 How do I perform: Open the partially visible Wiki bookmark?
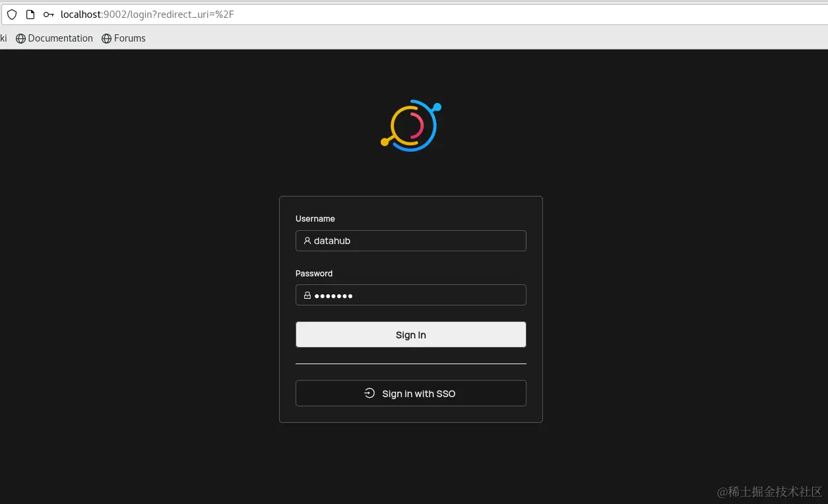[x=3, y=38]
